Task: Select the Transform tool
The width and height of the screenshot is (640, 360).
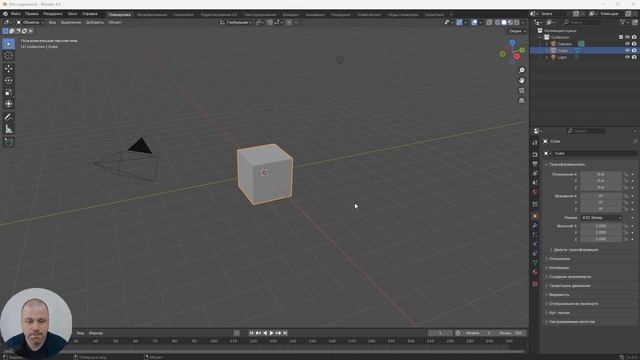Action: (x=9, y=104)
